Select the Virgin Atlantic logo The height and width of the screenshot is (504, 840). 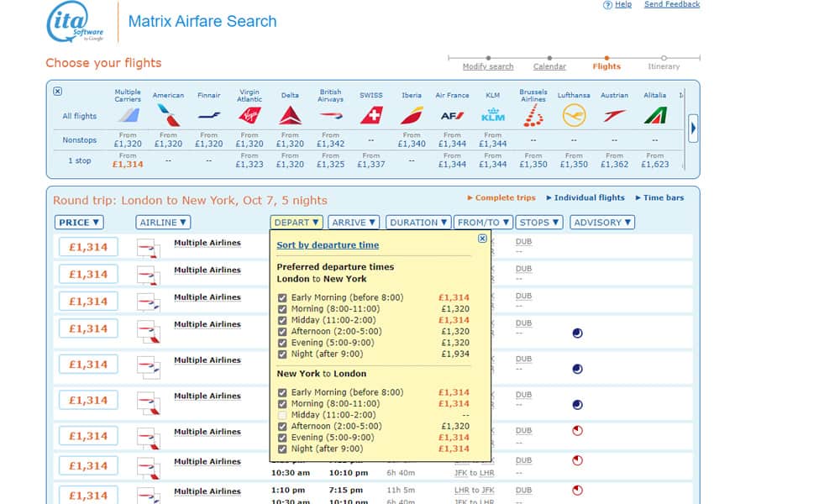249,115
